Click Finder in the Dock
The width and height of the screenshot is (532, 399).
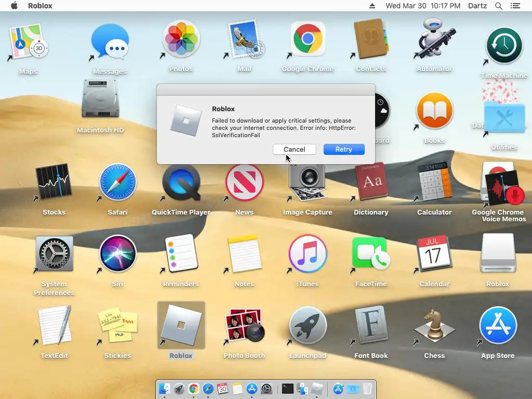pos(164,389)
